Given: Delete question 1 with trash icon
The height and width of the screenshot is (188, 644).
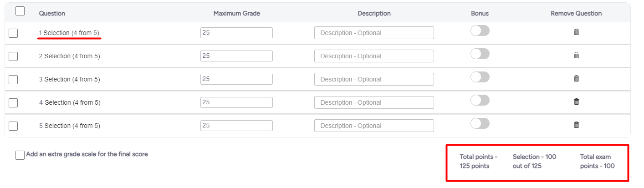Looking at the screenshot, I should 576,32.
